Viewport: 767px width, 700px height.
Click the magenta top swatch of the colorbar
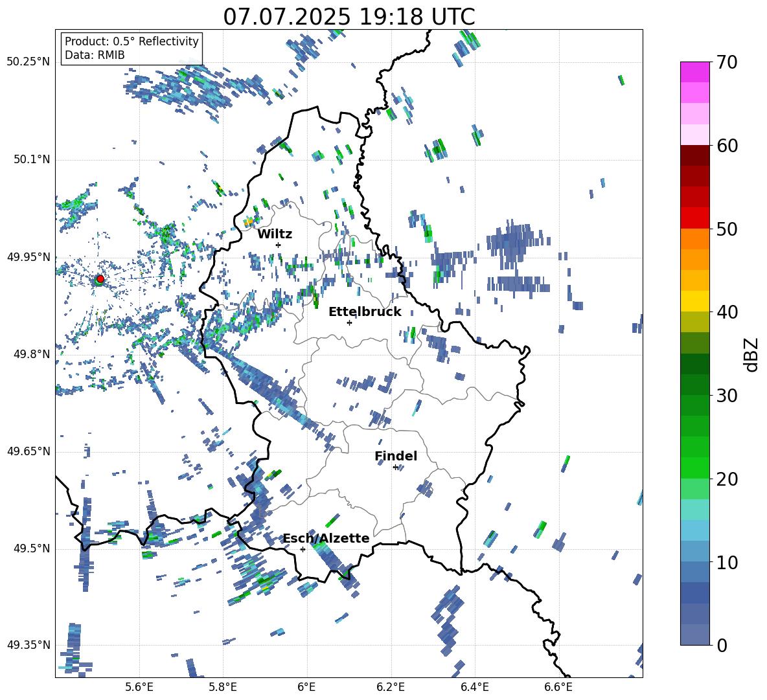(694, 72)
